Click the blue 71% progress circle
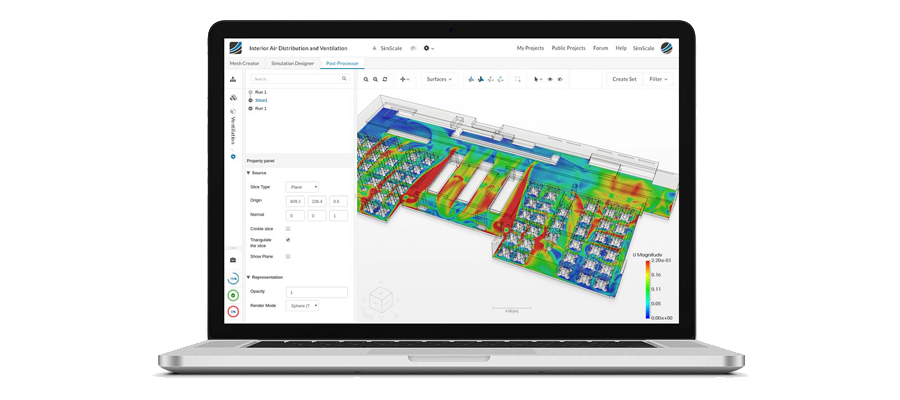The image size is (900, 400). point(233,279)
